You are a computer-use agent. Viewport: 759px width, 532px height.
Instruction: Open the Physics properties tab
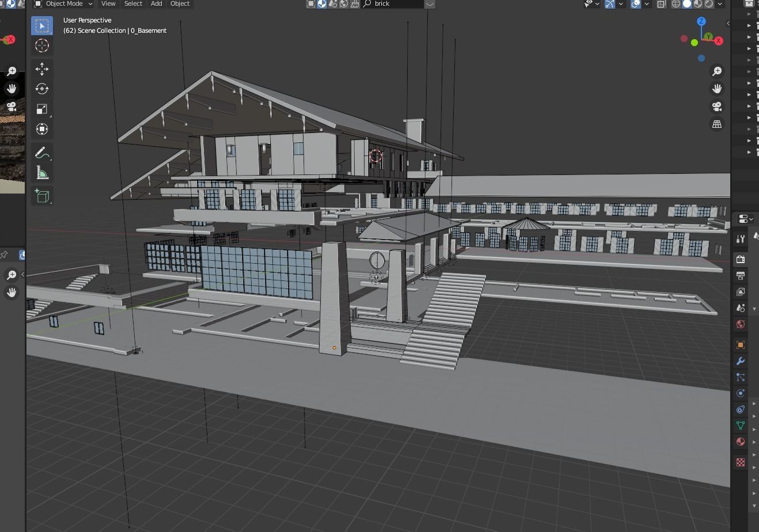point(741,393)
